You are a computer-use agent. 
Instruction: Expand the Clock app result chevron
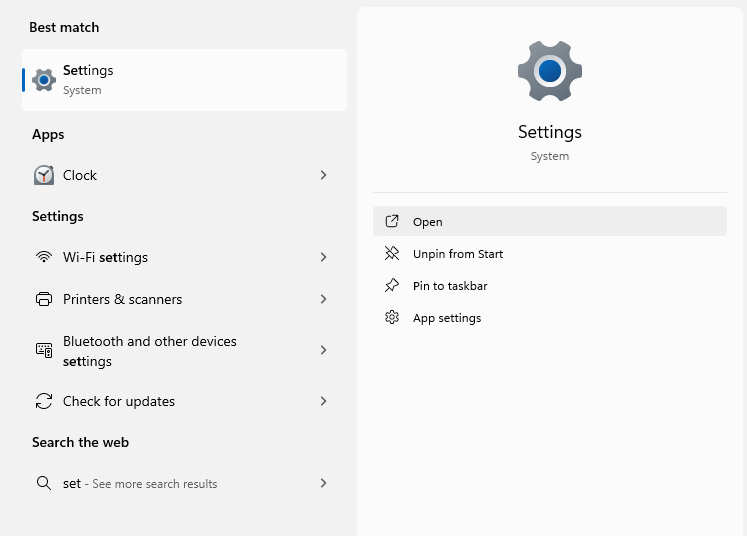(323, 175)
